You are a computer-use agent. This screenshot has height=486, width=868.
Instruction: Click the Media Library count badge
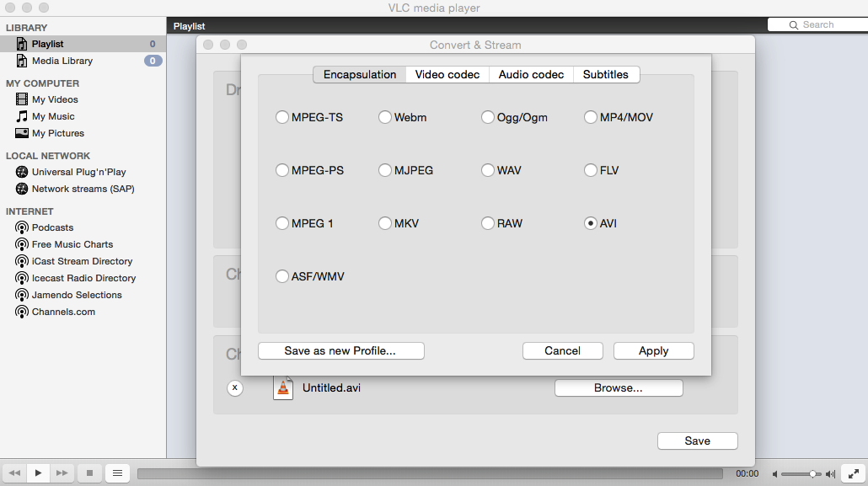point(153,61)
